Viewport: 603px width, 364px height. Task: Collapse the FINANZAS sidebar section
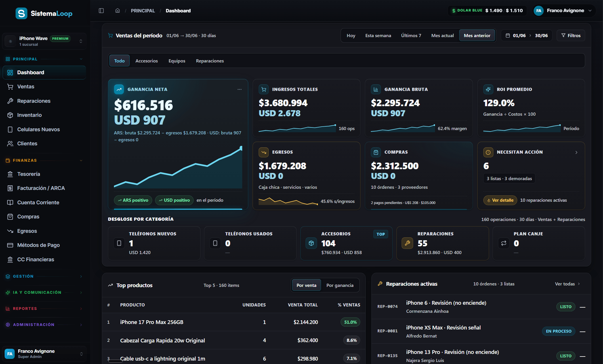tap(44, 160)
